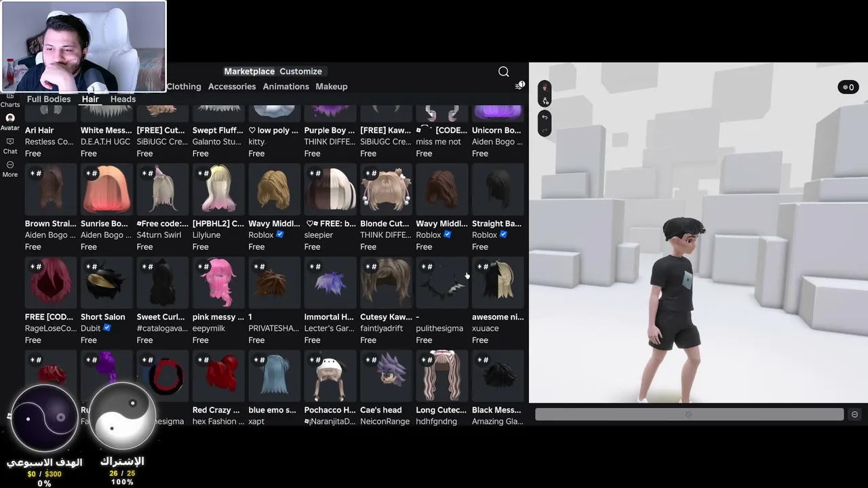This screenshot has height=488, width=868.
Task: Open creator link eepymilk
Action: click(209, 329)
